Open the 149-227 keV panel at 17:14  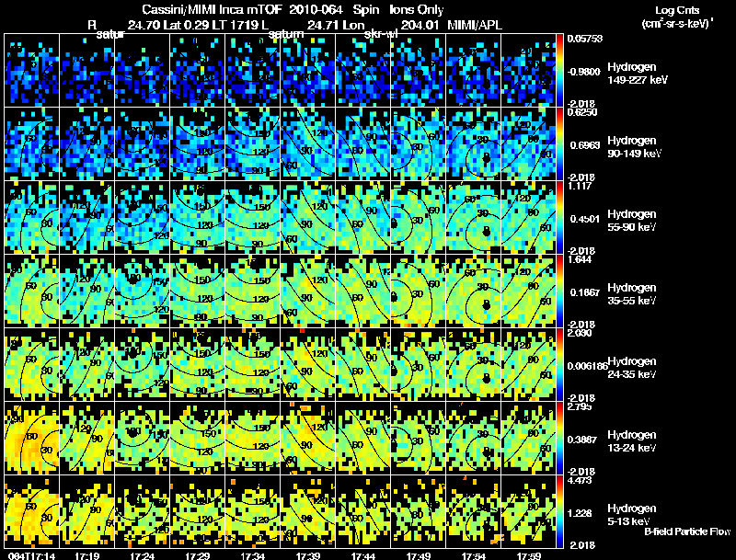tap(32, 70)
